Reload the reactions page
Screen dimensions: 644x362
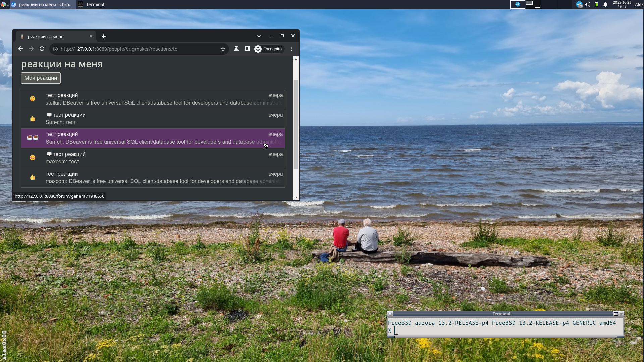[42, 49]
